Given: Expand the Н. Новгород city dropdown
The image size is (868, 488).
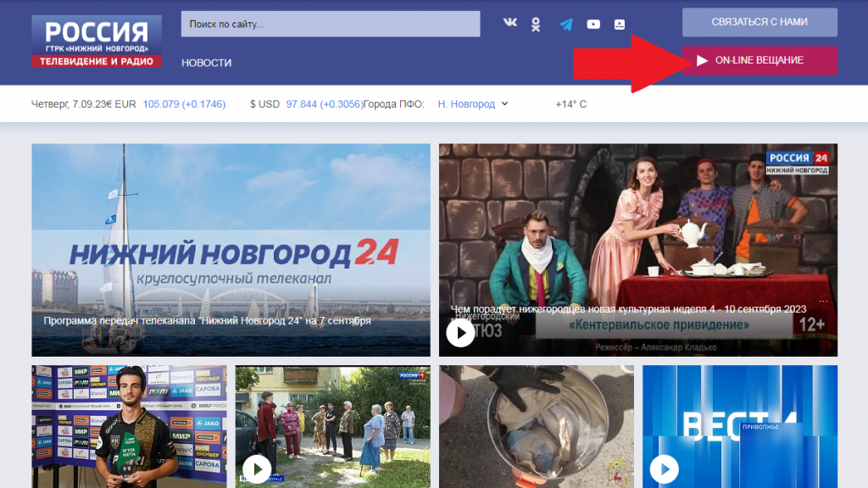Looking at the screenshot, I should tap(473, 104).
